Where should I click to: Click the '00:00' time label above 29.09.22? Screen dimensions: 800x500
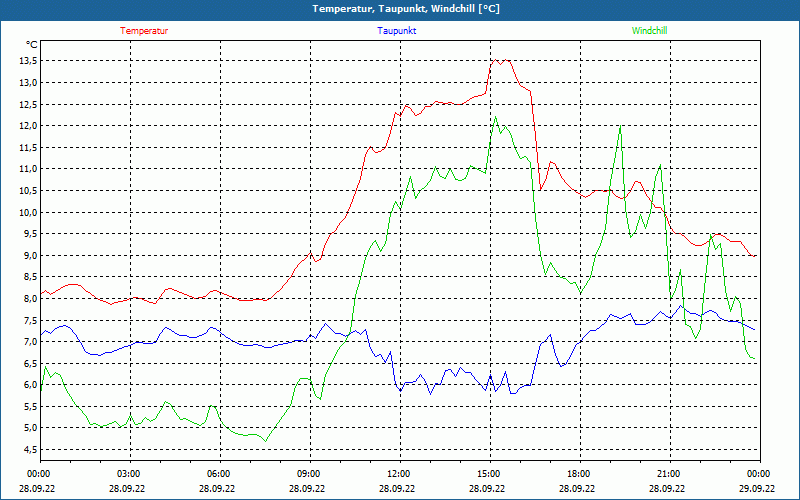point(760,473)
